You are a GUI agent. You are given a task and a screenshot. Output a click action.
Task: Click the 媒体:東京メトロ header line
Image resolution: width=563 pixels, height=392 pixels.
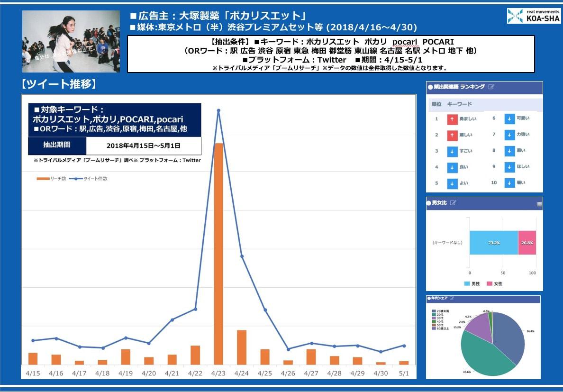click(x=273, y=27)
